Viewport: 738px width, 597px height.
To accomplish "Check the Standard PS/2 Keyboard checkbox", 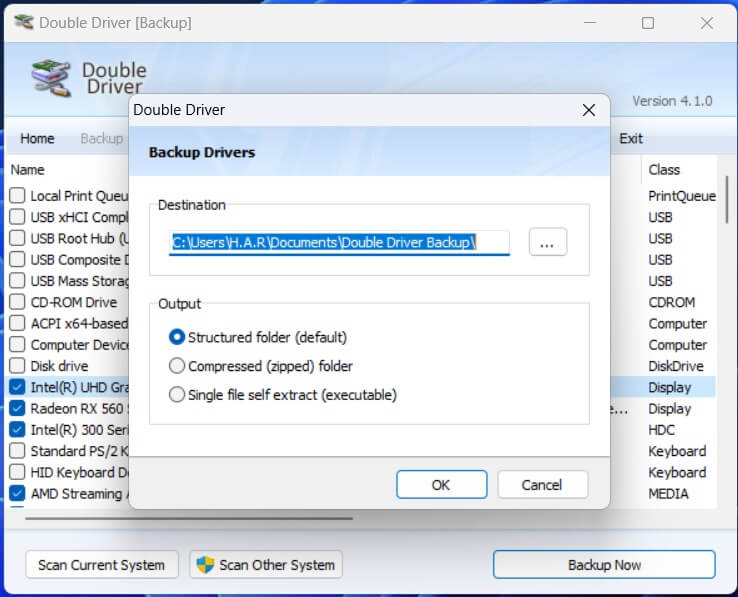I will [17, 451].
